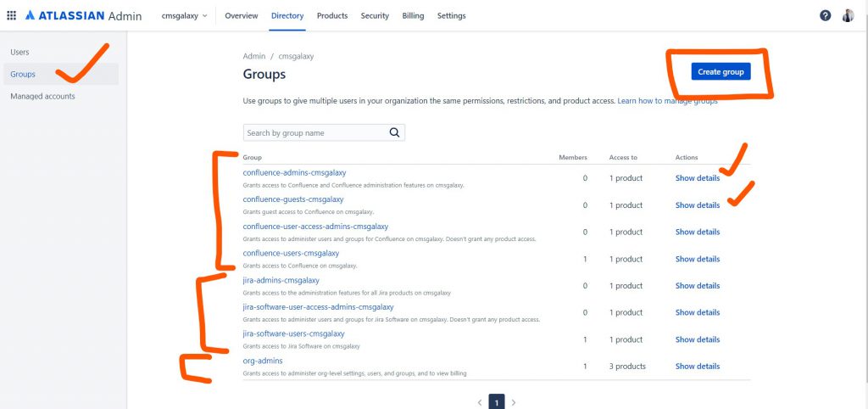
Task: Expand the cmsgalaxy organization dropdown
Action: pos(184,16)
